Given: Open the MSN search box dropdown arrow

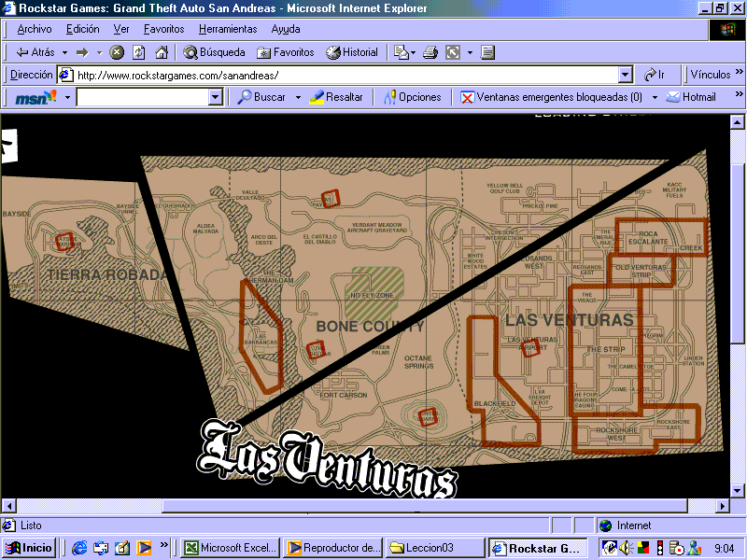Looking at the screenshot, I should (x=215, y=97).
